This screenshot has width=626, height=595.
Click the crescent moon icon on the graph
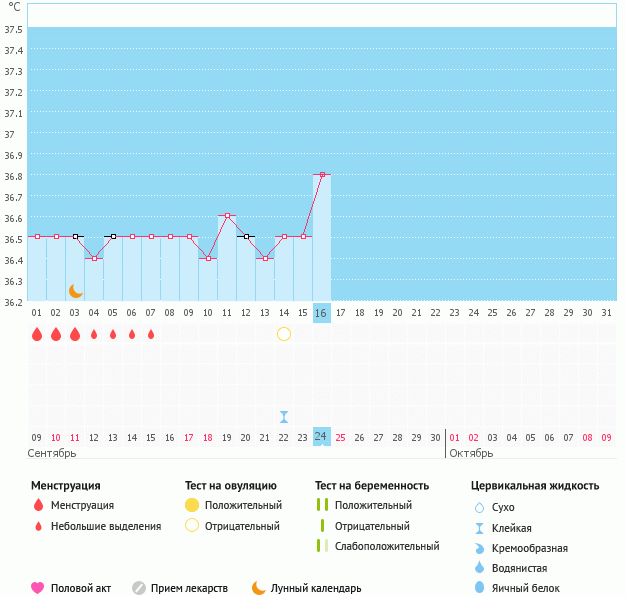tap(75, 291)
